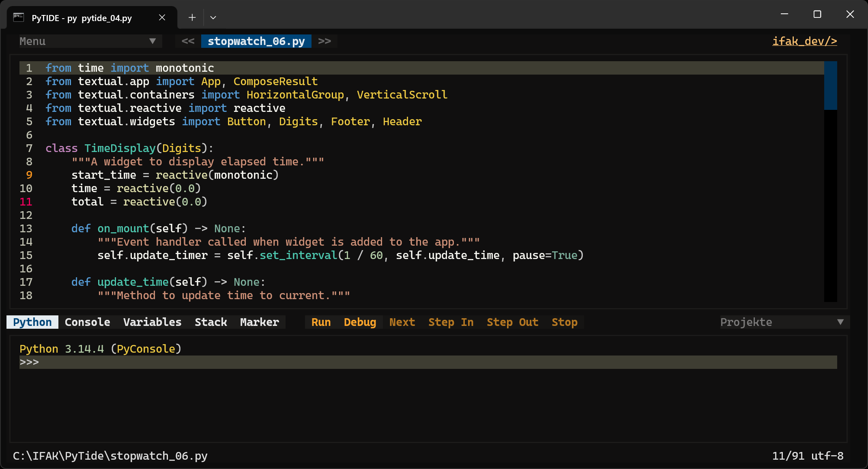Switch to the Python tab

[32, 322]
